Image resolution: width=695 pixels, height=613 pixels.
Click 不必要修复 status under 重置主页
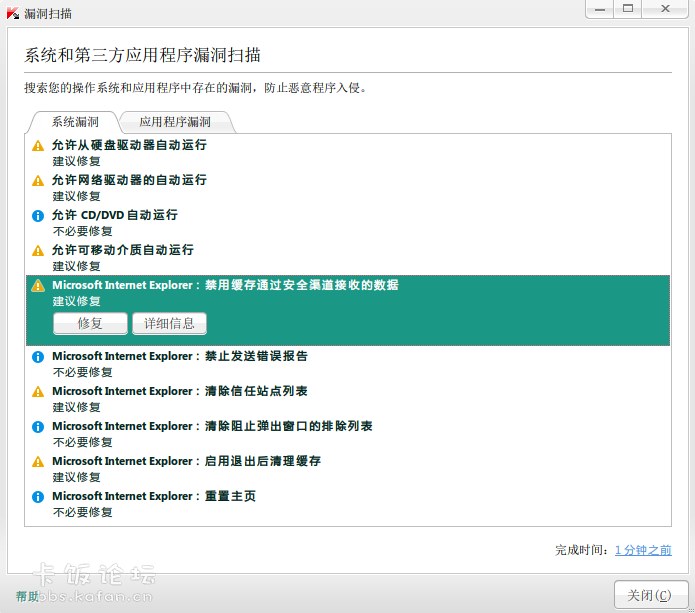click(x=83, y=512)
